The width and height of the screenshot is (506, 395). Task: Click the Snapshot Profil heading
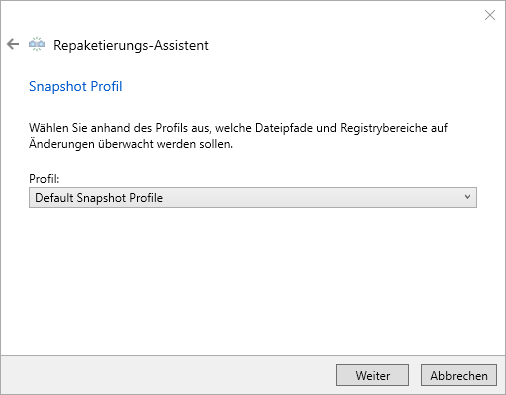coord(76,86)
